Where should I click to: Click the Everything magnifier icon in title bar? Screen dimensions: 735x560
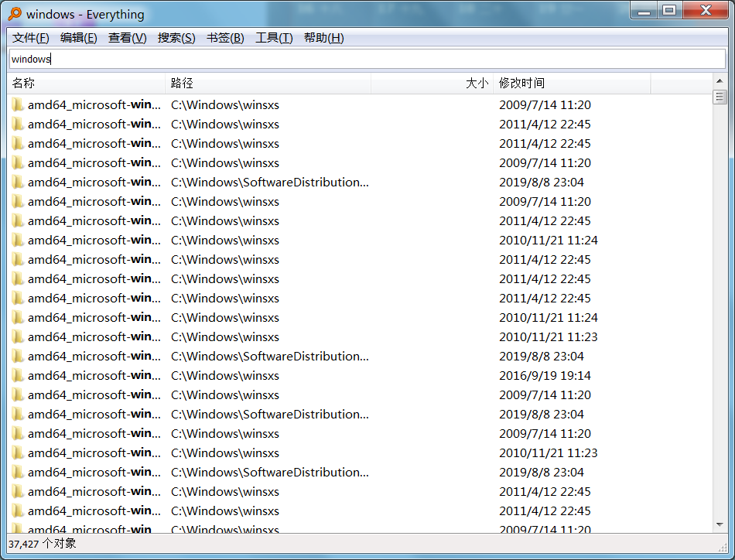[x=15, y=14]
